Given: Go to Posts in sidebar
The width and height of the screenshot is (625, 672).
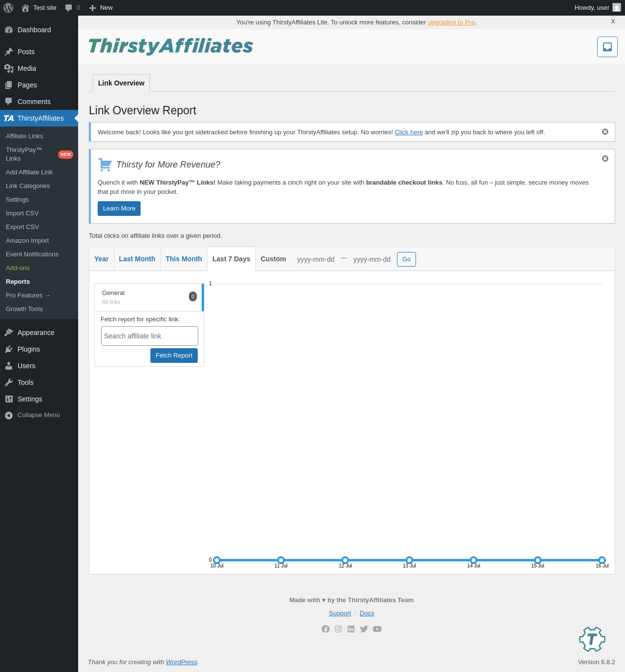Looking at the screenshot, I should click(x=39, y=52).
